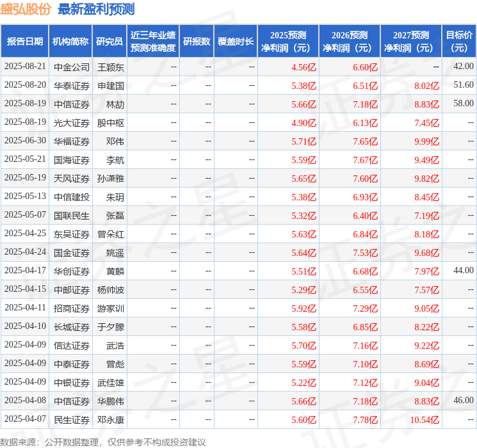Click the 机构简称 column header
The image size is (477, 448).
[x=70, y=42]
